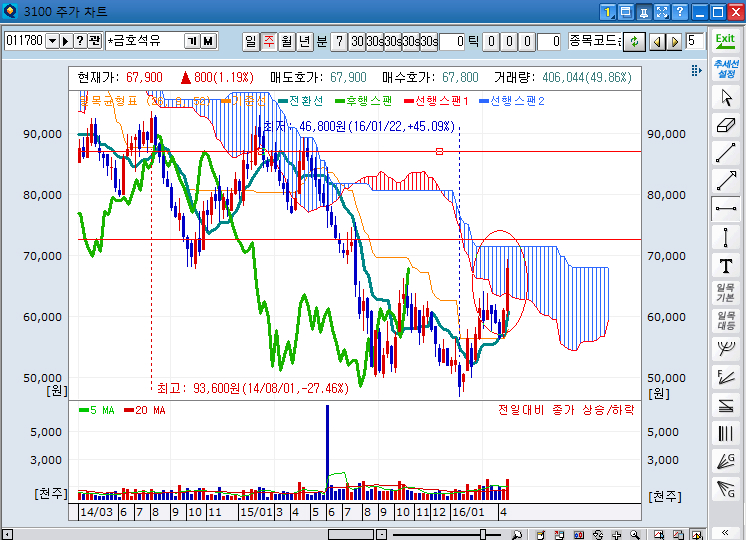
Task: Pick the diagonal trend line tool
Action: coord(726,153)
